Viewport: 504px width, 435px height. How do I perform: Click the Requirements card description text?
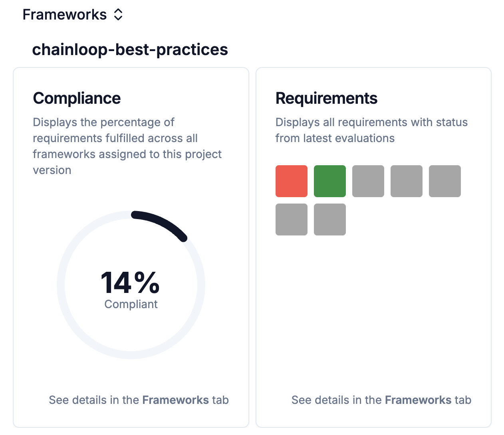pos(371,130)
